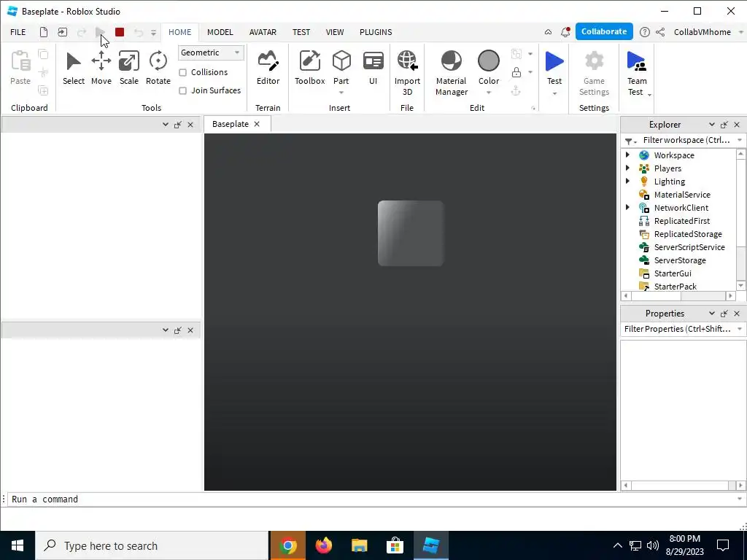Open the notifications bell

565,32
